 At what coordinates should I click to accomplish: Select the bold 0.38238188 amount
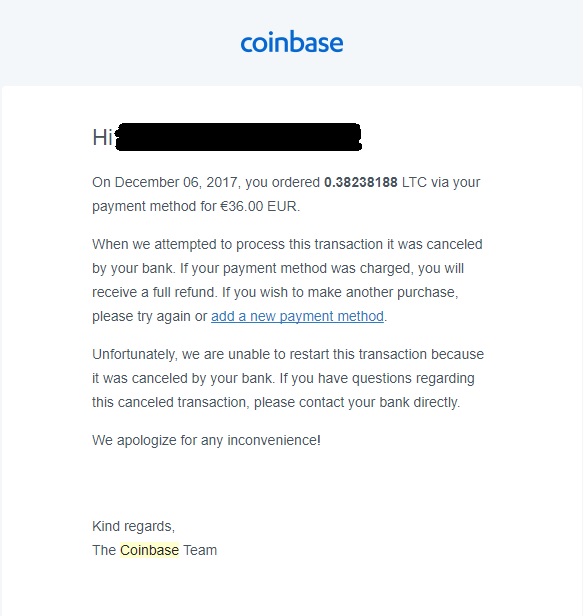point(361,182)
